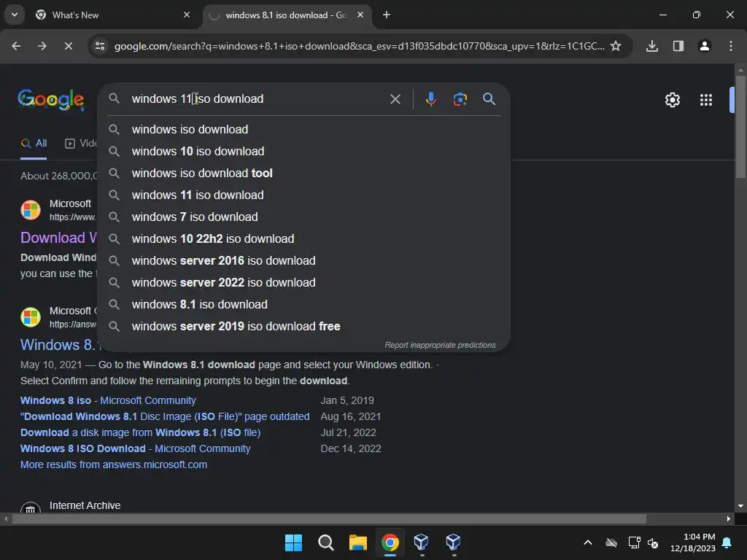Viewport: 747px width, 560px height.
Task: Open Google quick settings gear
Action: click(x=672, y=100)
